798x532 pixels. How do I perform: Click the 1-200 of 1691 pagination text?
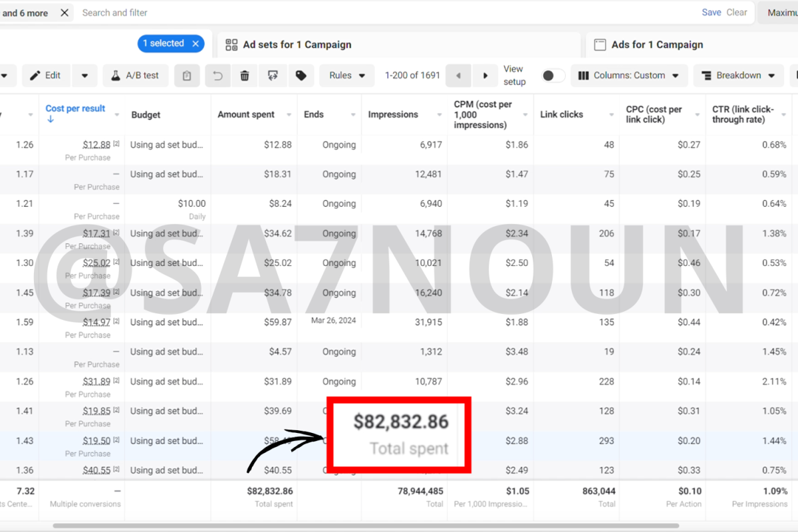click(x=412, y=76)
